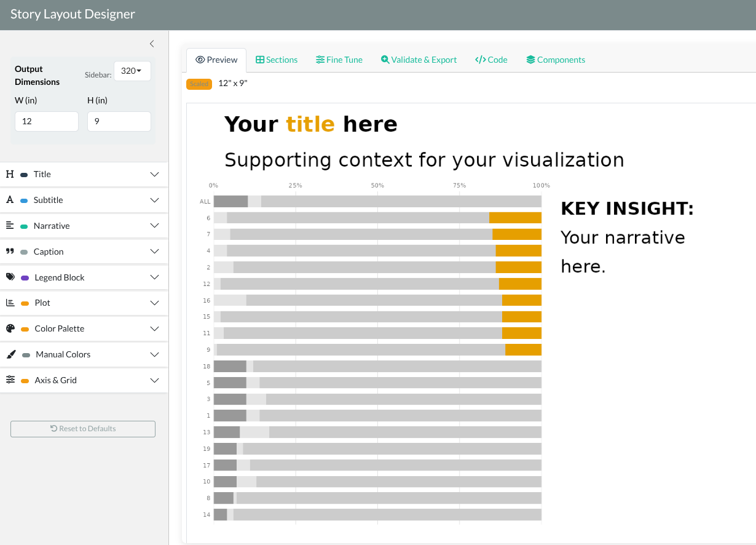
Task: Go to the Validate & Export tab
Action: click(x=419, y=60)
